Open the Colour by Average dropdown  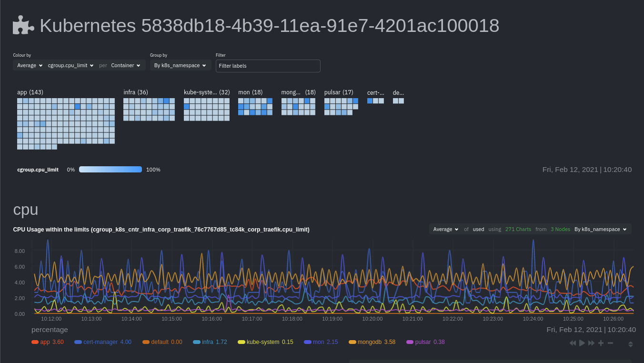pos(30,65)
